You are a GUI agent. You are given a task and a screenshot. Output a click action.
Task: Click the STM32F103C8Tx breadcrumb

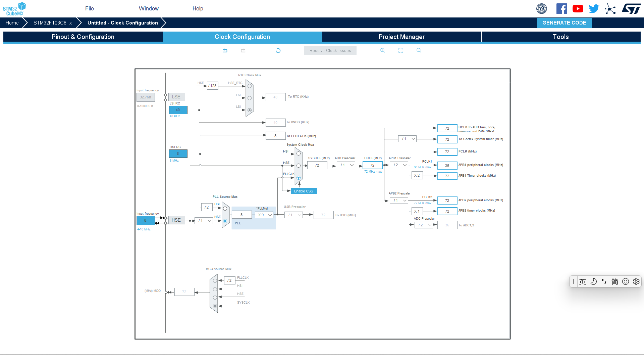click(x=53, y=23)
